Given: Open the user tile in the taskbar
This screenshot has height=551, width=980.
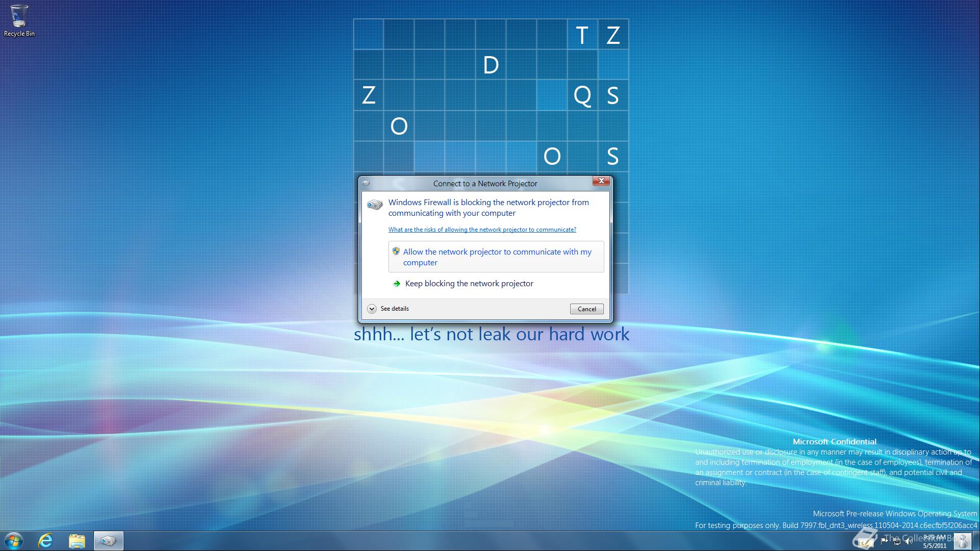Looking at the screenshot, I should pyautogui.click(x=963, y=541).
